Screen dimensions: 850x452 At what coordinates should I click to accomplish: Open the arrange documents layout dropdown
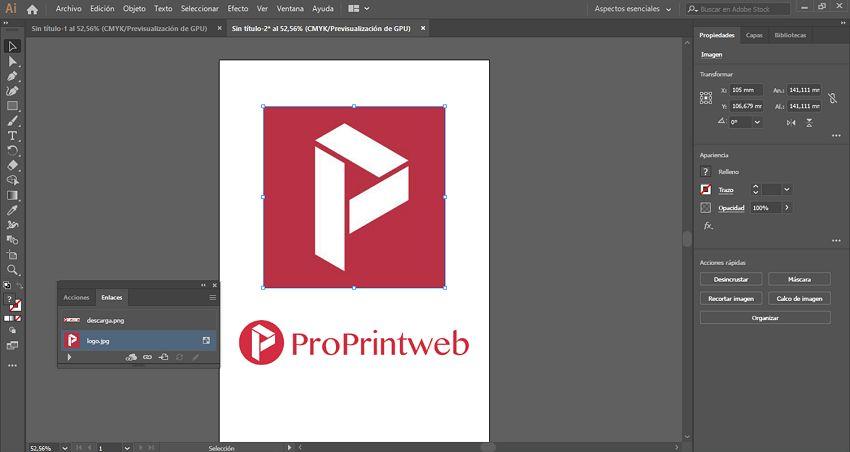[359, 9]
